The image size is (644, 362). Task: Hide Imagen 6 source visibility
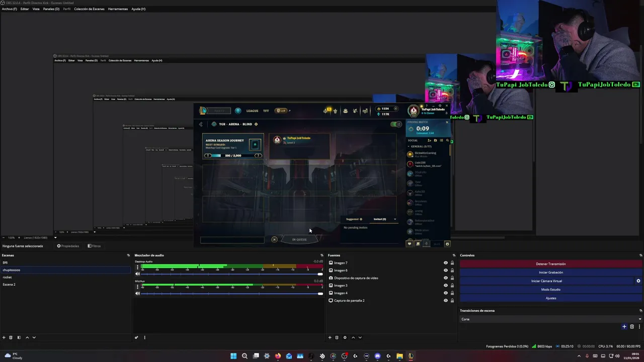(445, 270)
